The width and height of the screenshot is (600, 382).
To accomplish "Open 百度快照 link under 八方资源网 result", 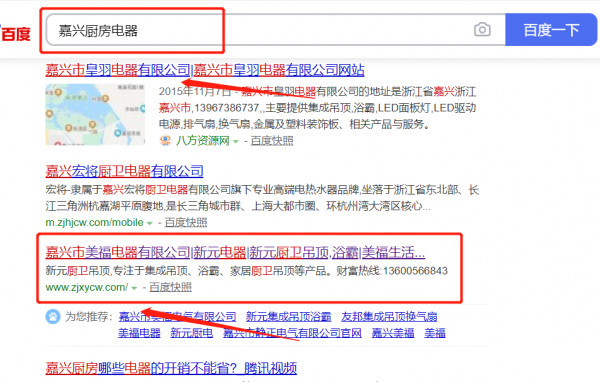I will coord(272,141).
